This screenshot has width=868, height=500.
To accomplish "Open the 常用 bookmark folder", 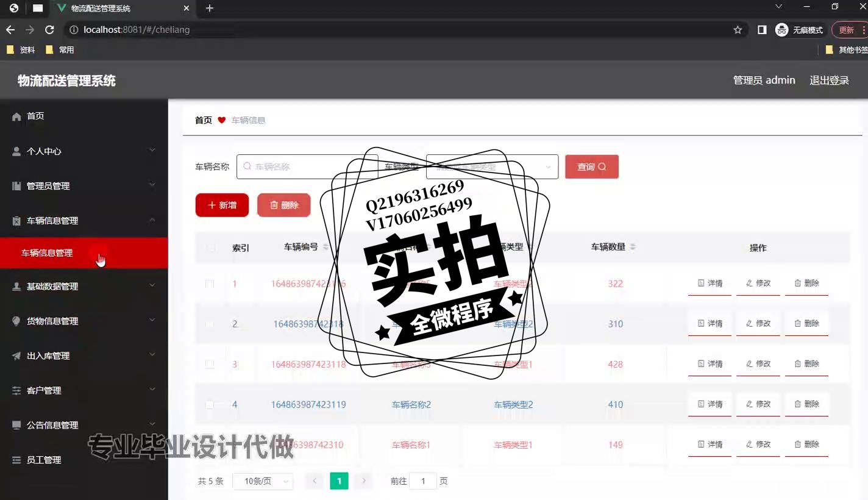I will (x=60, y=50).
